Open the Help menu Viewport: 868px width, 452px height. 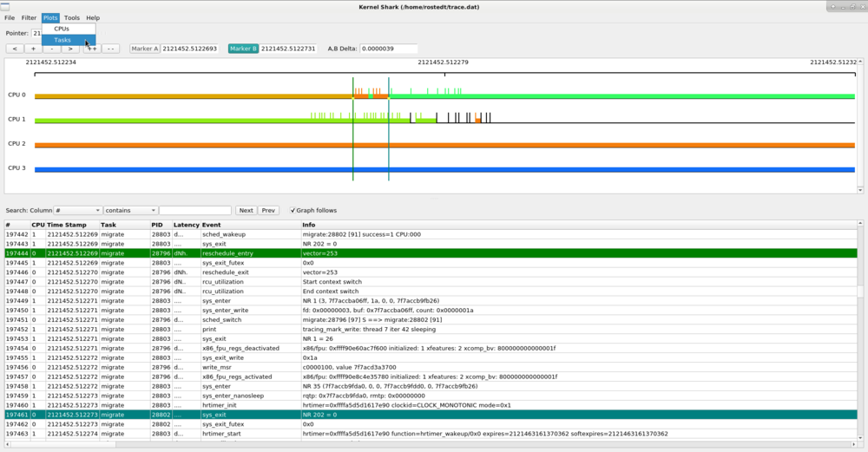point(93,17)
